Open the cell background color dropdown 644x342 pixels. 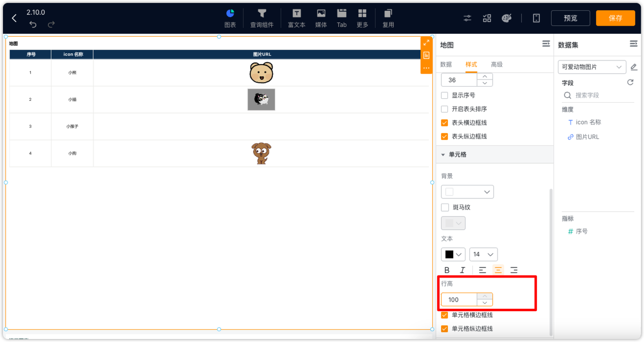[467, 192]
